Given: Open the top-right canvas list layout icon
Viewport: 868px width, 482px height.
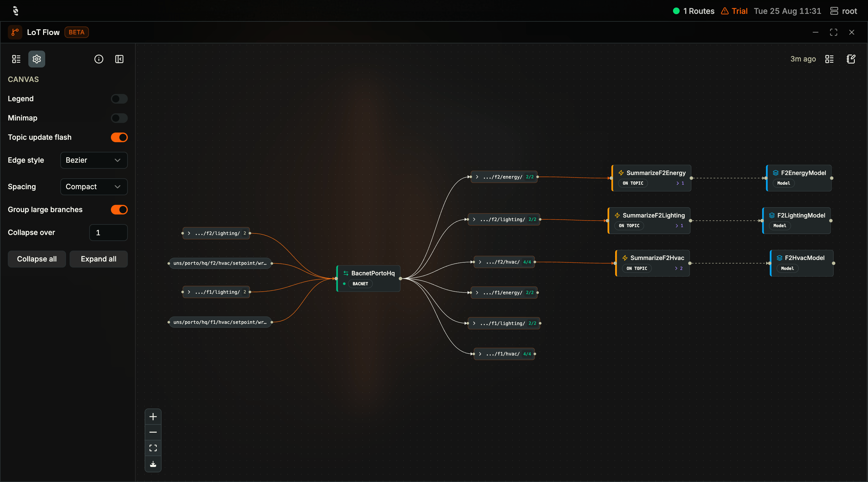Looking at the screenshot, I should click(829, 59).
